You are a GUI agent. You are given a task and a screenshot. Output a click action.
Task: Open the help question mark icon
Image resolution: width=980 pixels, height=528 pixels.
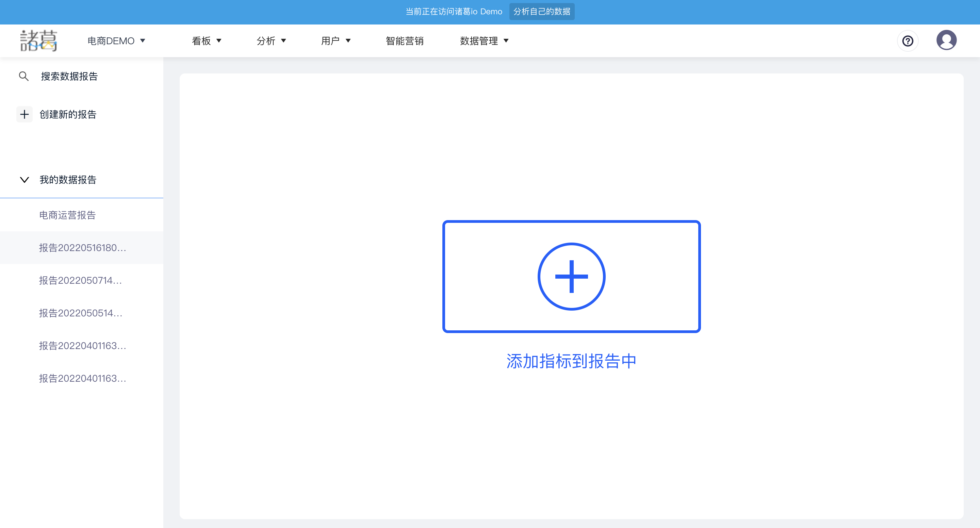(908, 41)
